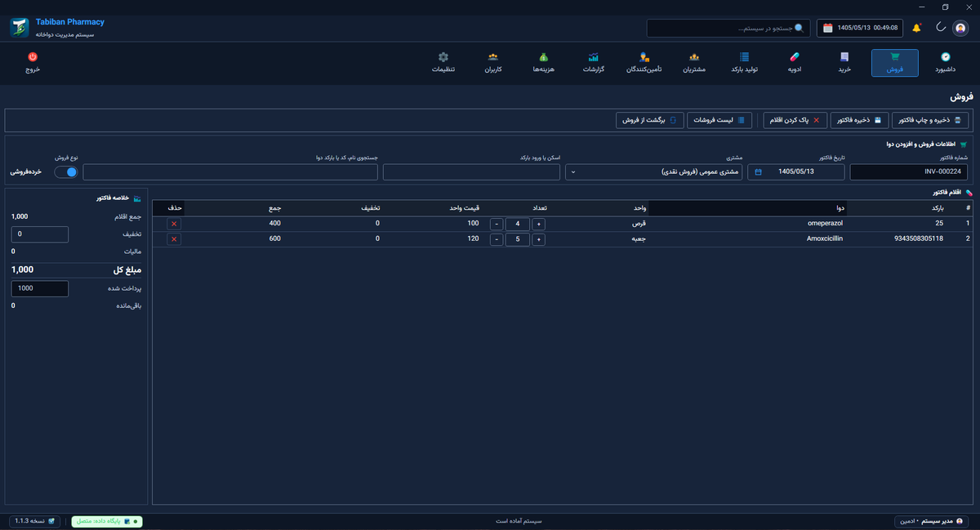The height and width of the screenshot is (530, 980).
Task: Open invoice date calendar picker icon
Action: (758, 172)
